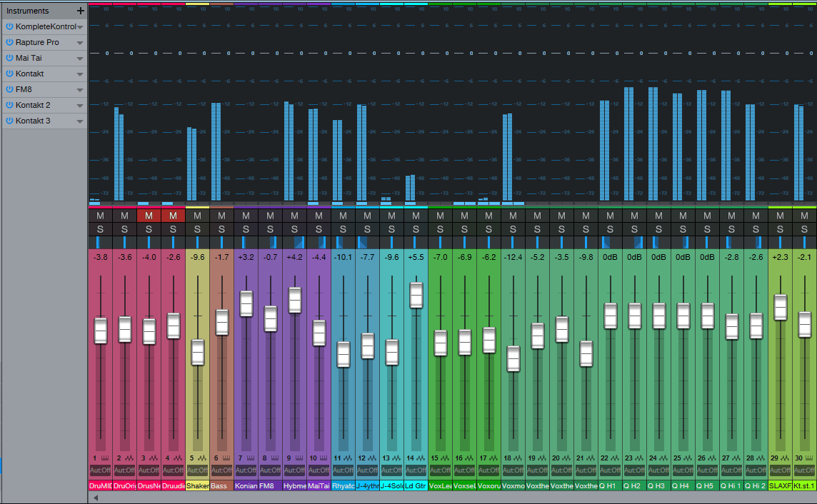Solo the Bass channel
The width and height of the screenshot is (817, 504).
coord(221,229)
